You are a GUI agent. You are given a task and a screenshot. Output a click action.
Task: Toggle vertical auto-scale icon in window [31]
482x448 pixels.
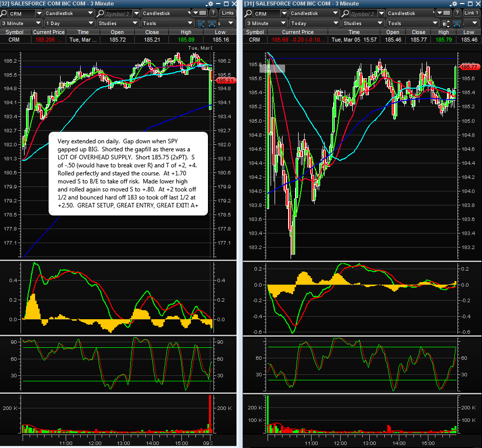446,24
